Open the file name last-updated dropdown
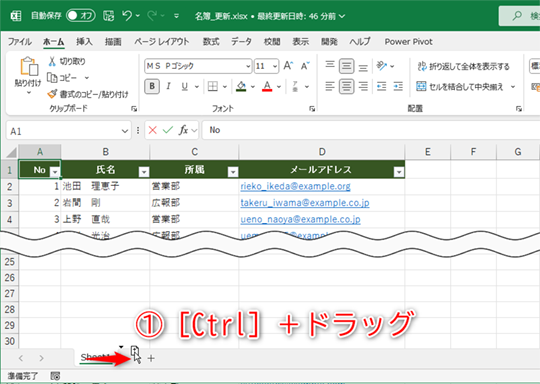540x384 pixels. coord(342,16)
